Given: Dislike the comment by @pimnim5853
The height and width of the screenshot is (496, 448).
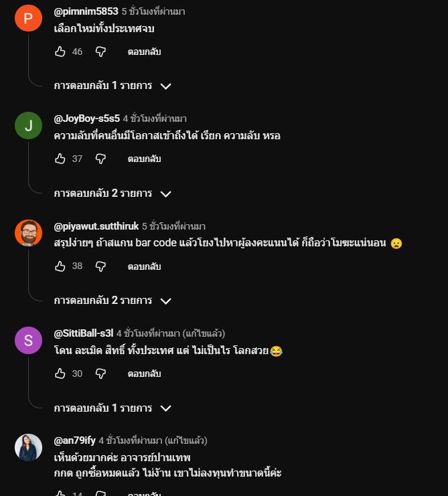Looking at the screenshot, I should (x=100, y=52).
